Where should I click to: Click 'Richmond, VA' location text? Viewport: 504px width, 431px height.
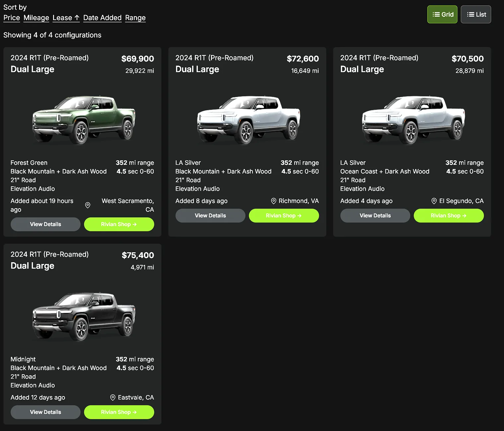[x=299, y=201]
